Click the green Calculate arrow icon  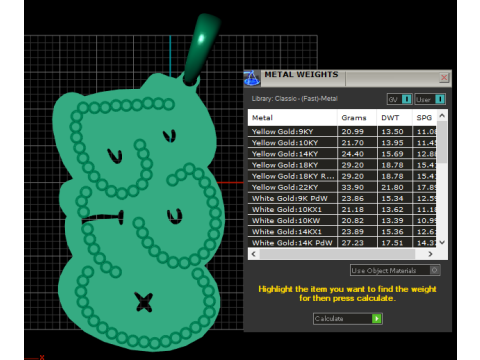click(x=377, y=319)
